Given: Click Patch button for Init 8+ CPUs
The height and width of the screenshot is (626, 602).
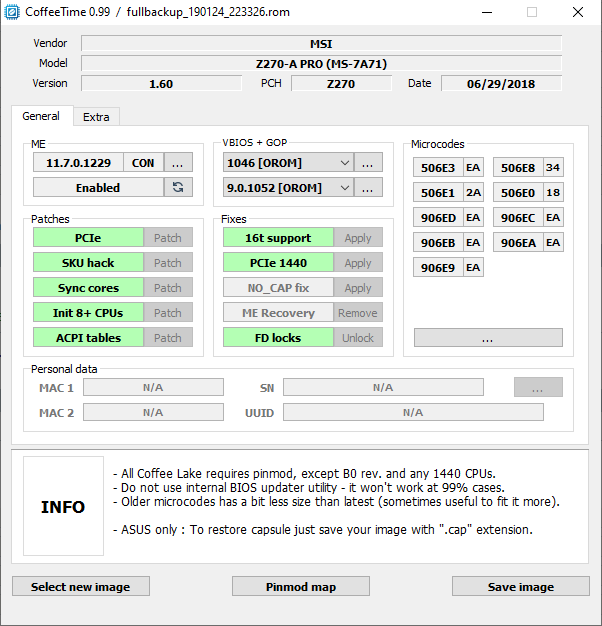Looking at the screenshot, I should pyautogui.click(x=168, y=313).
